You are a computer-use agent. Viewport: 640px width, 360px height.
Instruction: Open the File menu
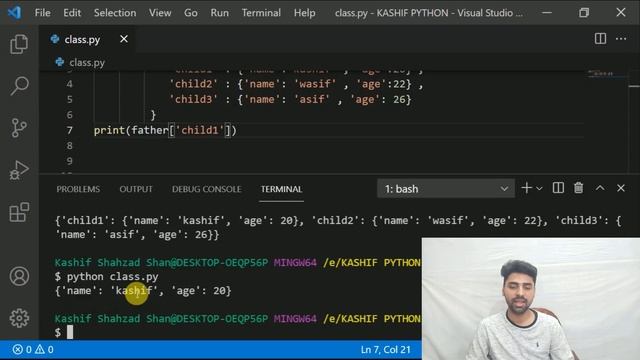point(42,13)
